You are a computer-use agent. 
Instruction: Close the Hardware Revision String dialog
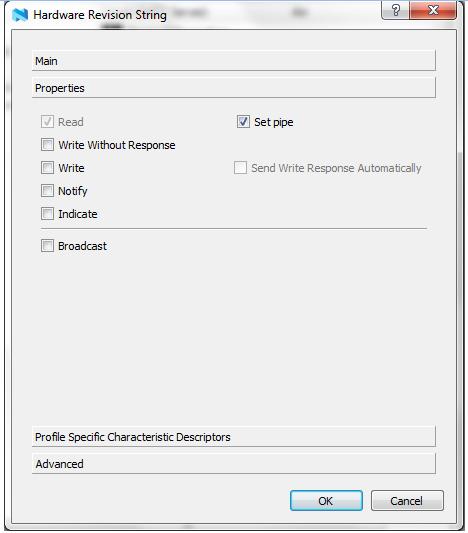point(433,10)
